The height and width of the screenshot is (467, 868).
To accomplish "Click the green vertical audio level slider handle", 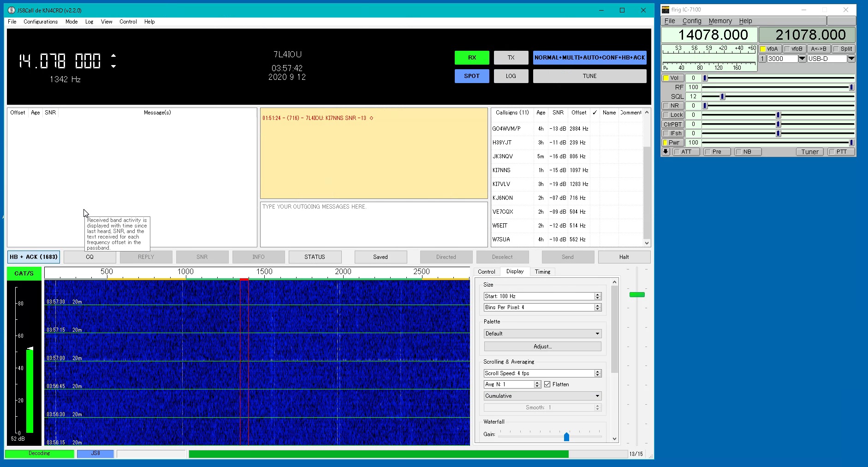I will [x=637, y=294].
